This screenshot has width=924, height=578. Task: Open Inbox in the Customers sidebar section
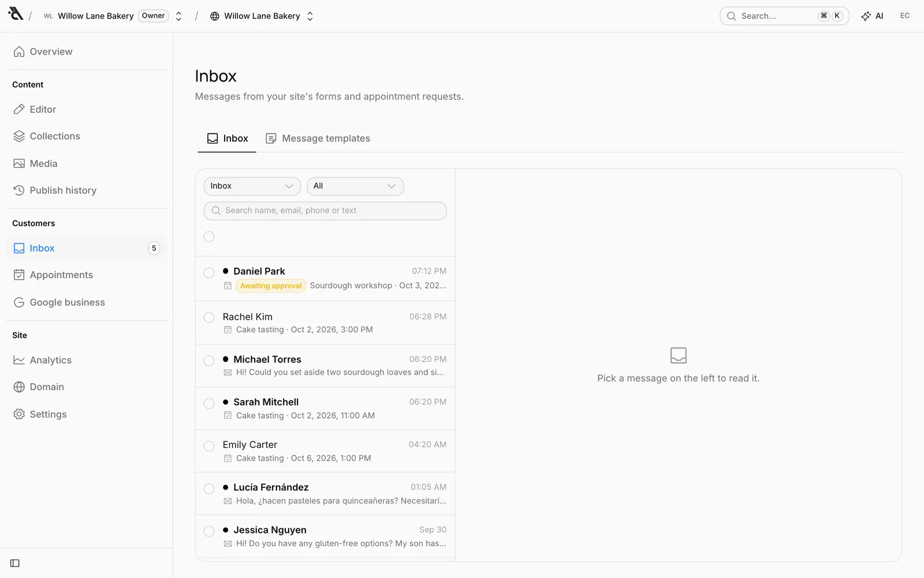87,248
